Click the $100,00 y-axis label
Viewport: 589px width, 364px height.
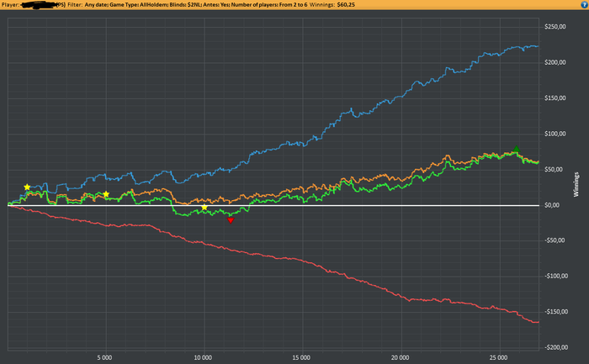click(x=555, y=134)
